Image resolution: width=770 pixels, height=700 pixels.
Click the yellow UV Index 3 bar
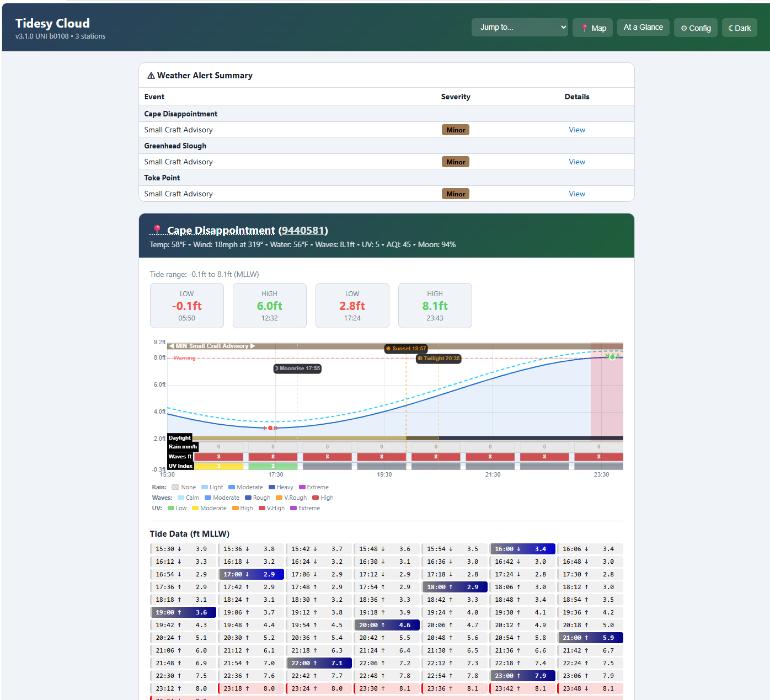tap(218, 466)
